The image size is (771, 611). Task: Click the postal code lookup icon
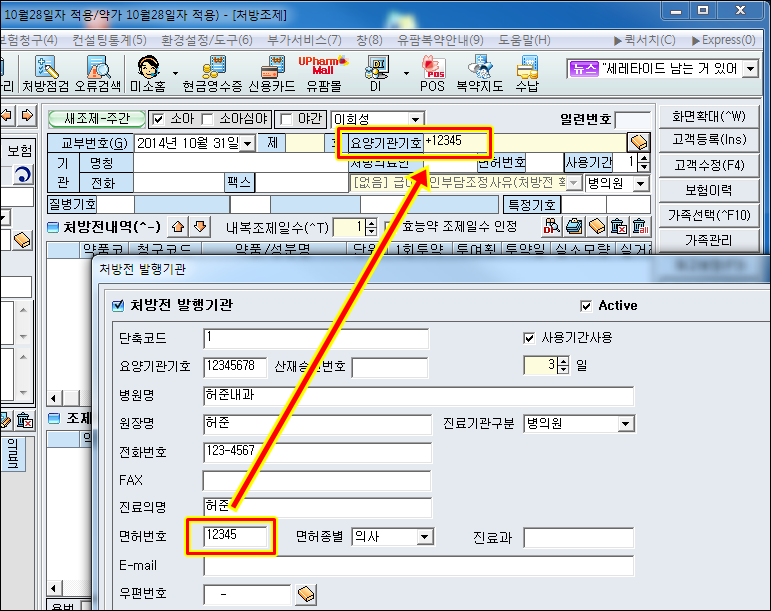tap(306, 595)
